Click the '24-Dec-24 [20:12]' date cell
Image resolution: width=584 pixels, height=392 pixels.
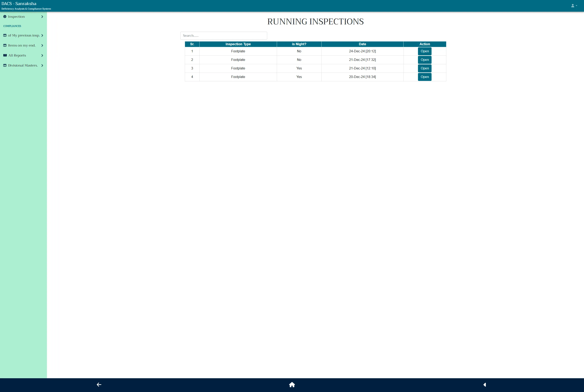pyautogui.click(x=362, y=51)
